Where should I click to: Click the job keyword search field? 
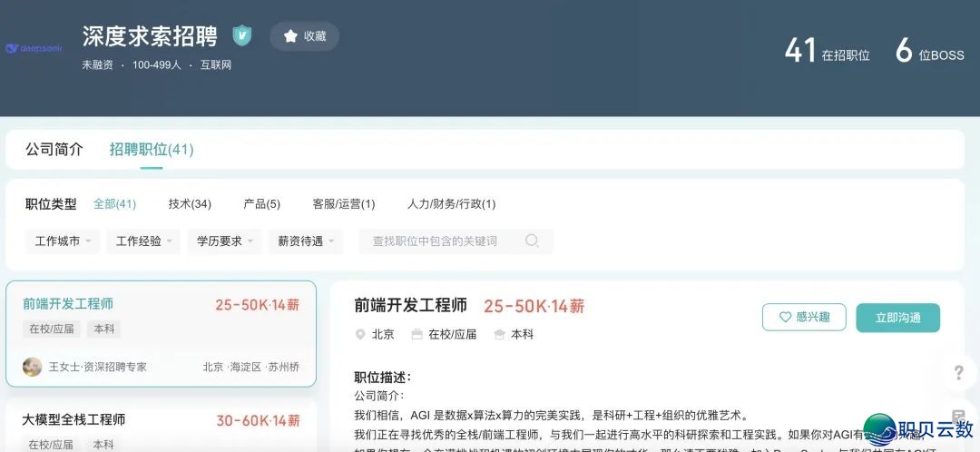tap(456, 241)
